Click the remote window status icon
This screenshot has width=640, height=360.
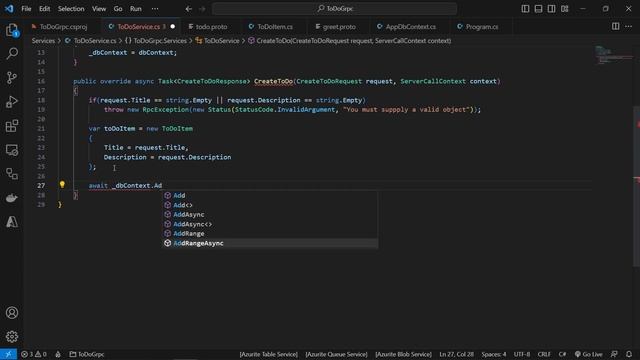pos(8,354)
